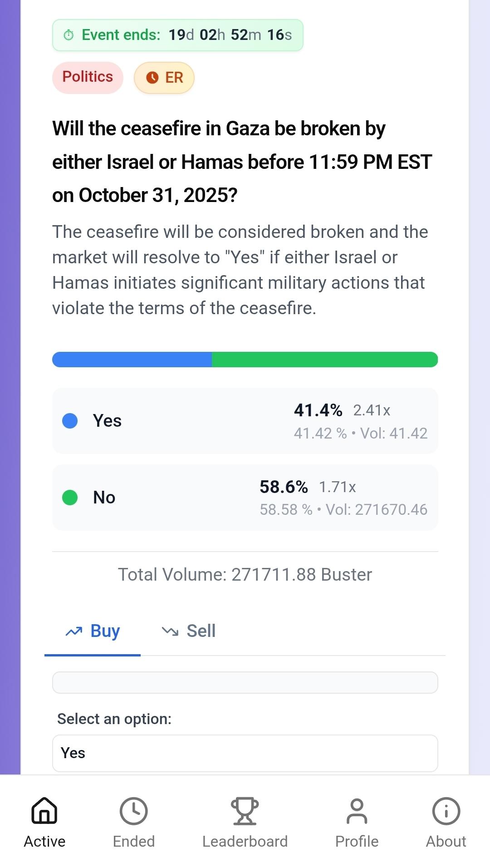490x868 pixels.
Task: Select the green No outcome dot
Action: (x=70, y=498)
